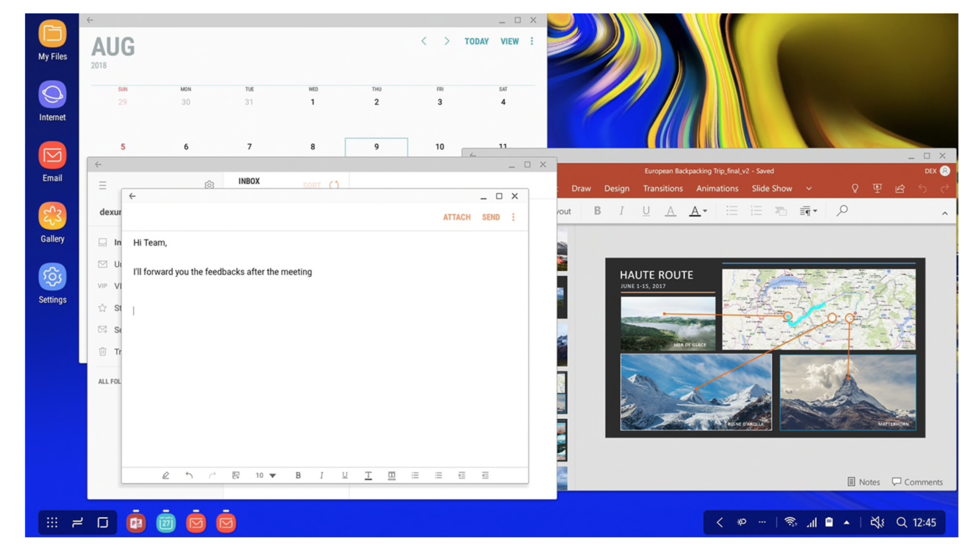
Task: Start presenting from the PowerPoint title bar icon
Action: point(877,189)
